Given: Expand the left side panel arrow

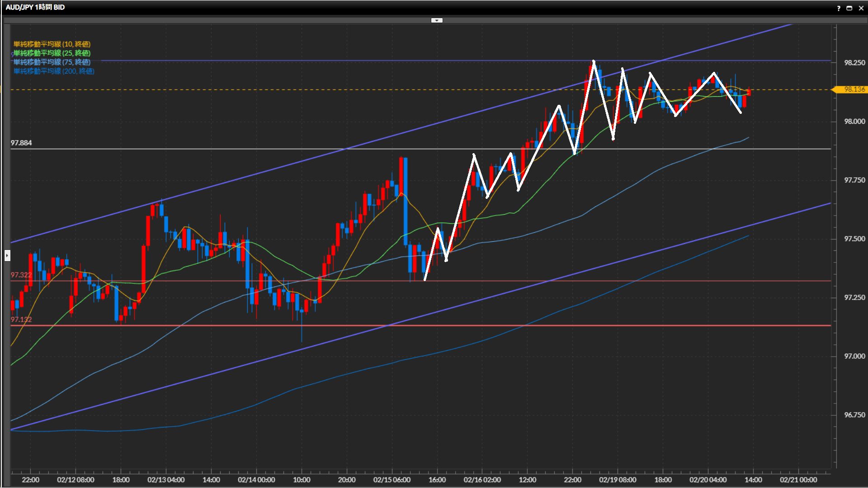Looking at the screenshot, I should (7, 256).
